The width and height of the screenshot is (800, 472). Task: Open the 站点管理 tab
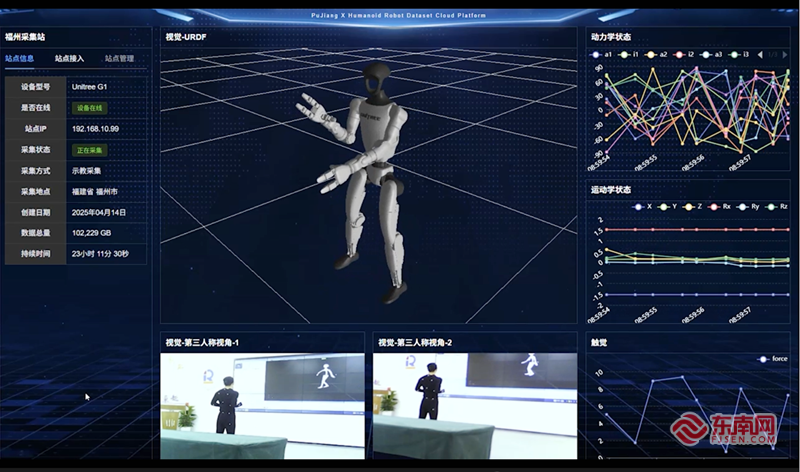click(119, 59)
